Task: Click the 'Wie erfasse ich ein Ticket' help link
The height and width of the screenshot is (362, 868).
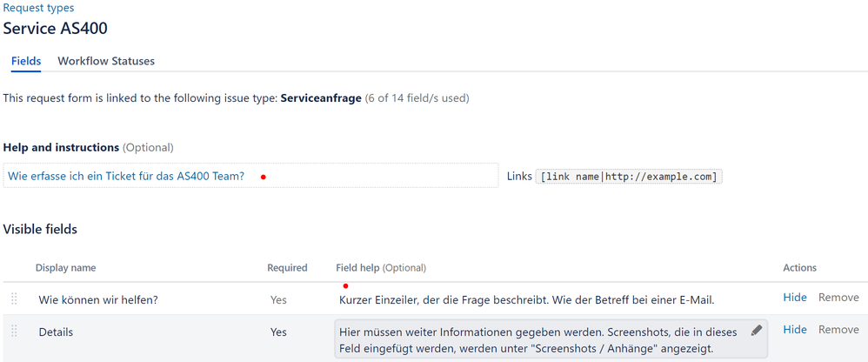Action: click(126, 176)
